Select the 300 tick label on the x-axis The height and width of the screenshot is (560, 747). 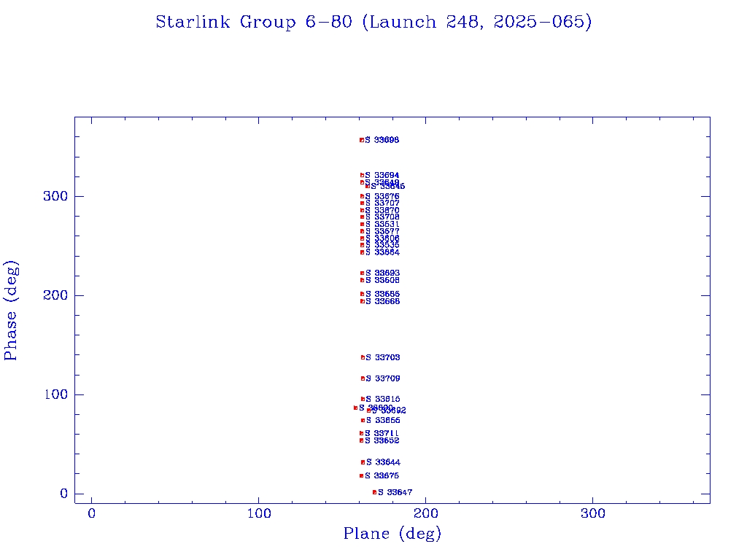tap(593, 514)
